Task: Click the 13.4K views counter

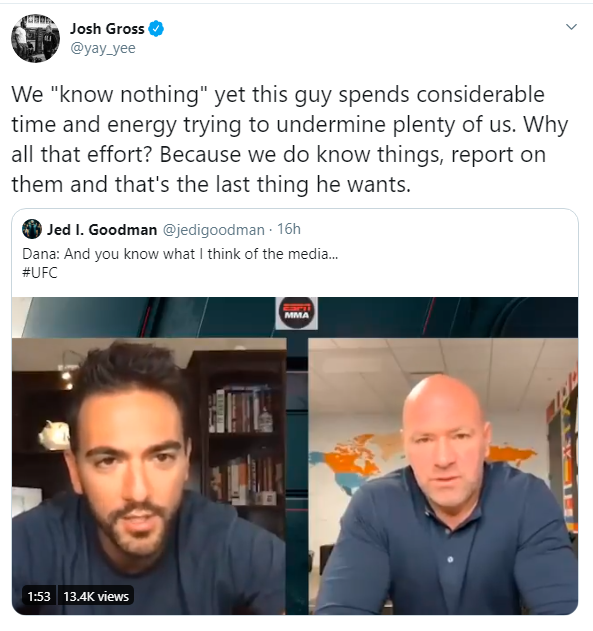Action: pyautogui.click(x=96, y=596)
